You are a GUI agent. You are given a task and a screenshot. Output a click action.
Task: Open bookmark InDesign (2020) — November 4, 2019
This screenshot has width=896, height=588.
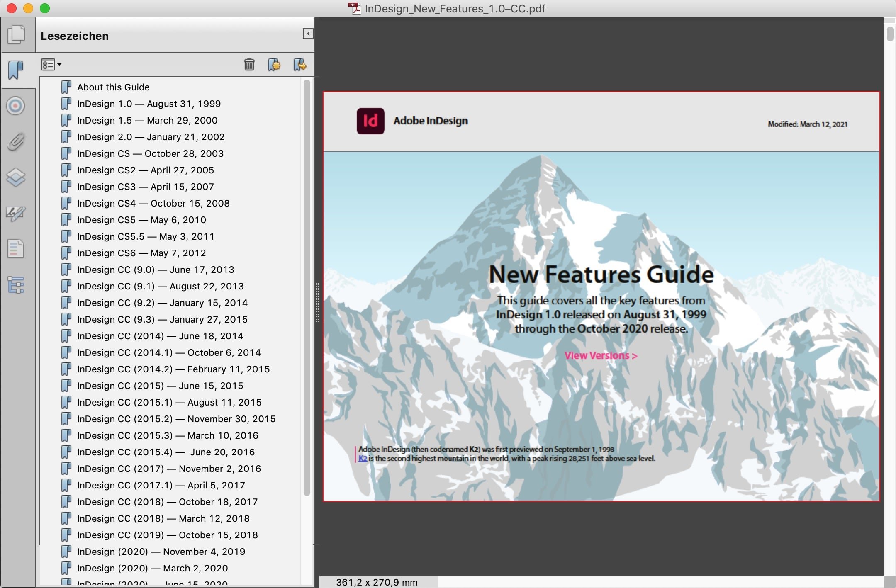point(161,552)
